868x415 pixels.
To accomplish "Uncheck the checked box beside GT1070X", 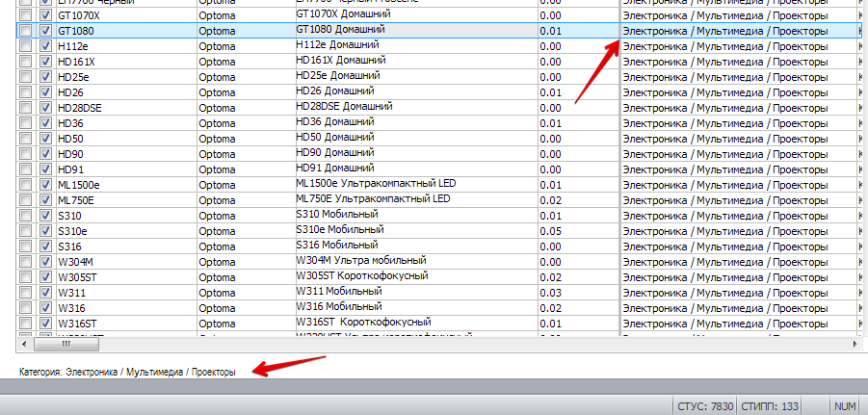I will pyautogui.click(x=45, y=15).
